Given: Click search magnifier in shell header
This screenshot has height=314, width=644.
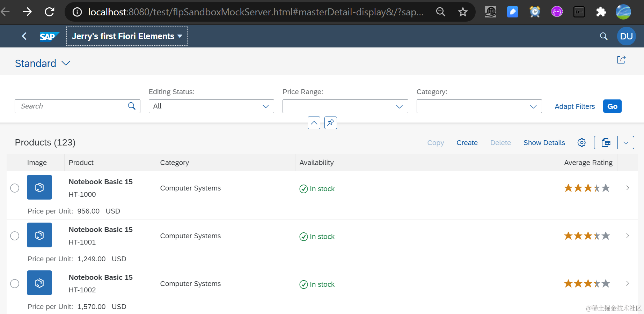Looking at the screenshot, I should tap(603, 36).
